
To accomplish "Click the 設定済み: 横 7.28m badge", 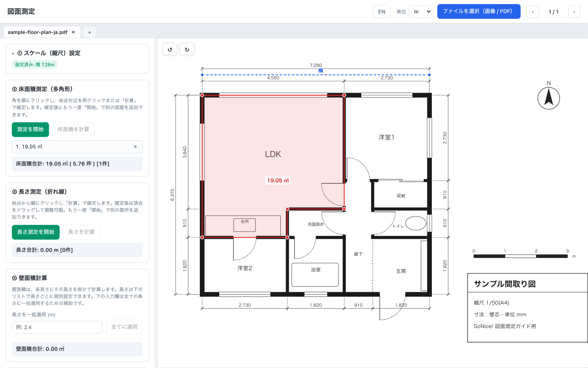I will point(35,64).
